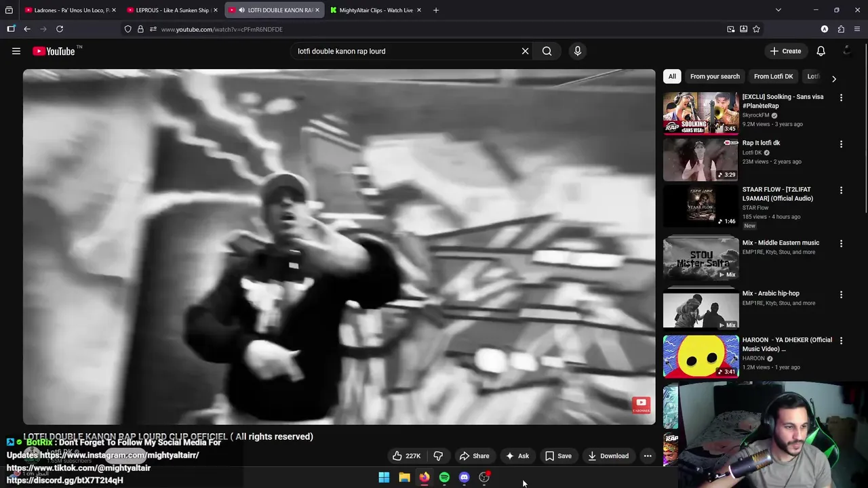Viewport: 868px width, 488px height.
Task: Open HAROON - YA DHEKER video title
Action: pos(787,344)
